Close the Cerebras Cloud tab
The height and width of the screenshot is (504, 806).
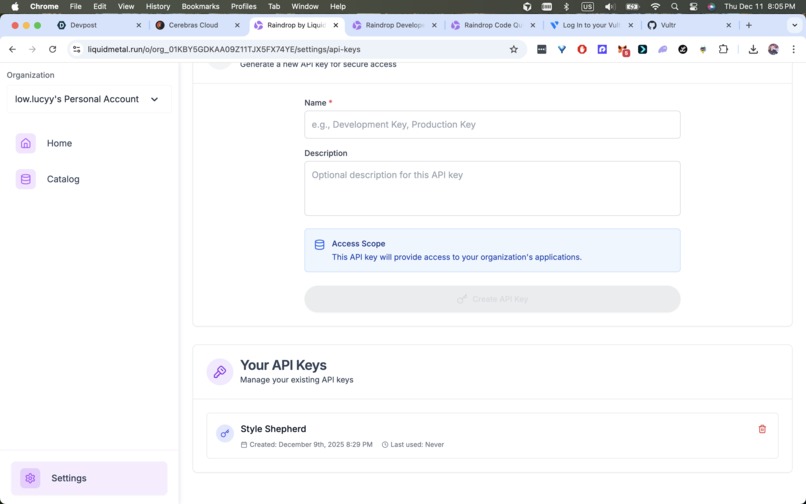(x=237, y=25)
